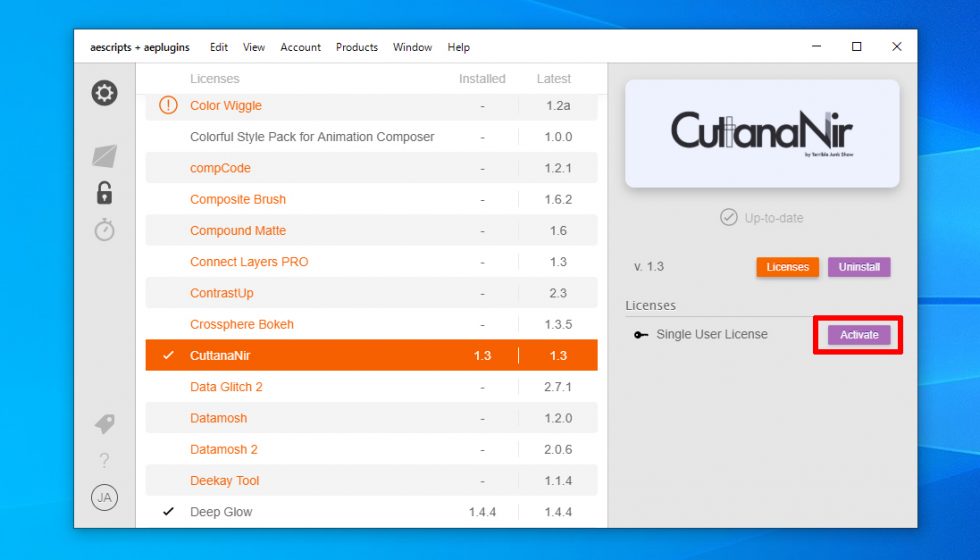Select Deekay Tool product
This screenshot has height=560, width=980.
tap(371, 481)
